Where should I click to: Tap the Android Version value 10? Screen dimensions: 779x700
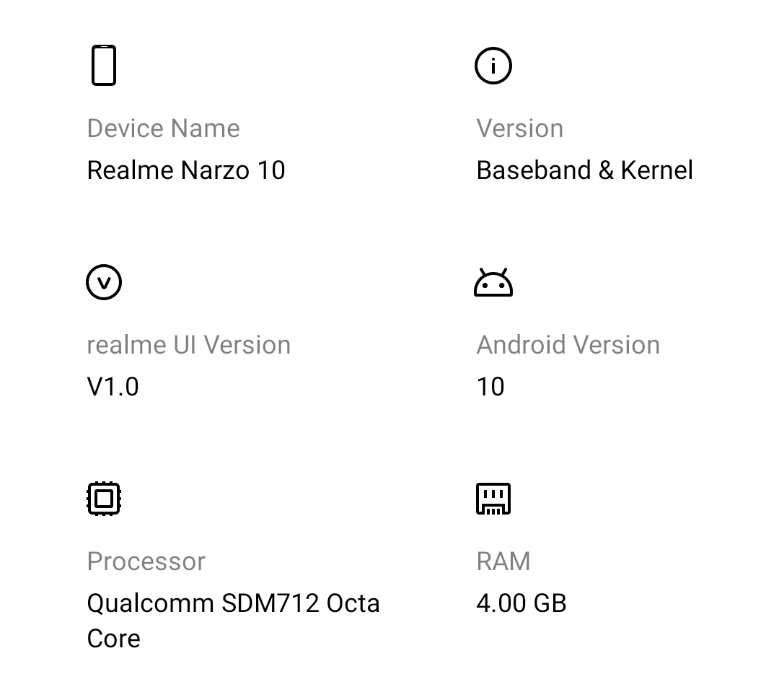(x=491, y=386)
